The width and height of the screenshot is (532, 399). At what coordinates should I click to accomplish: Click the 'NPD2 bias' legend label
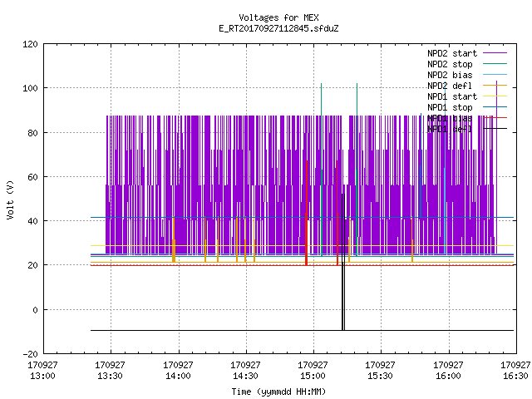450,75
